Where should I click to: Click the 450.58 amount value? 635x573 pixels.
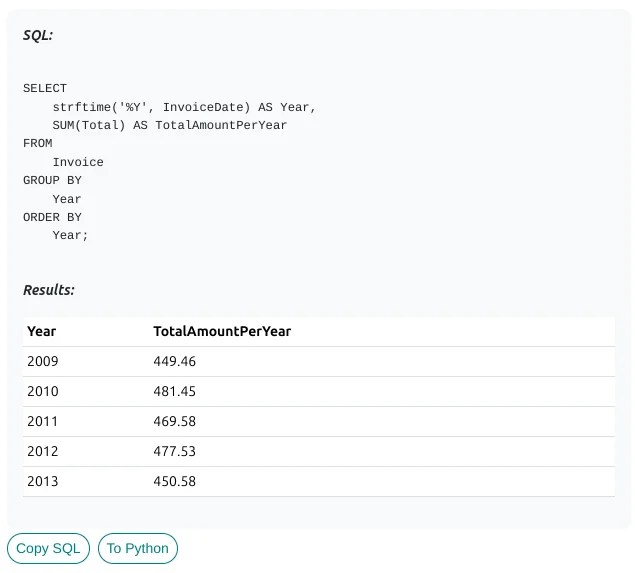(174, 481)
